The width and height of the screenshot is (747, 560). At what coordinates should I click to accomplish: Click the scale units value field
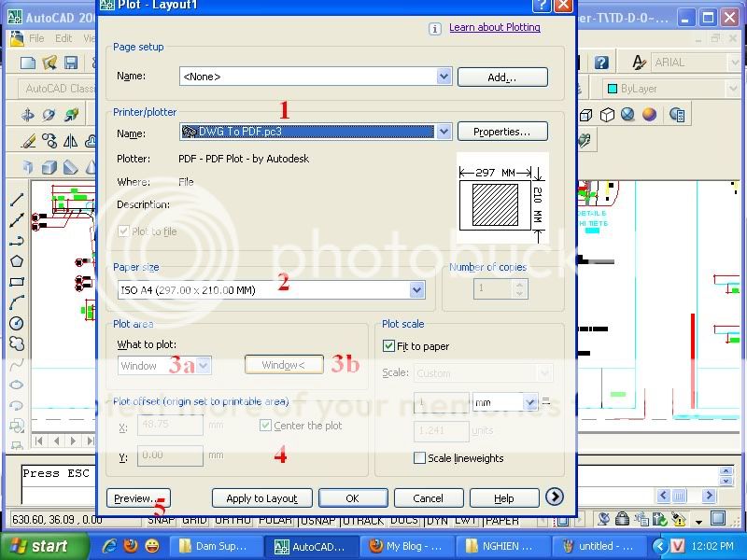click(x=441, y=431)
